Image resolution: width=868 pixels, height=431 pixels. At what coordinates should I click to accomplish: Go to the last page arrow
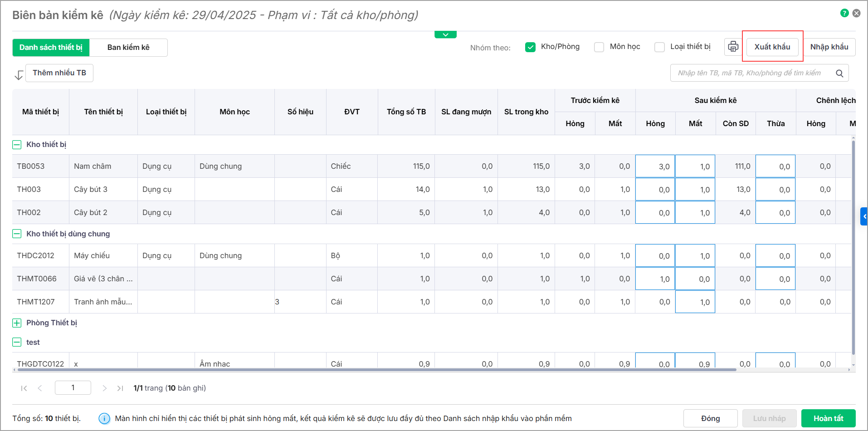120,388
